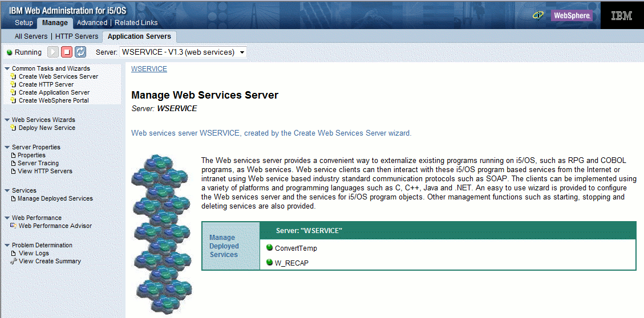This screenshot has height=318, width=644.
Task: Click the IBM logo at top right
Action: pyautogui.click(x=622, y=15)
